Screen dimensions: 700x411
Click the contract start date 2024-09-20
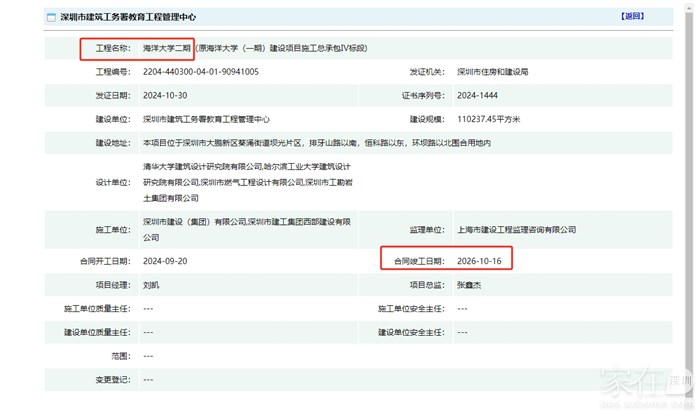click(x=167, y=260)
